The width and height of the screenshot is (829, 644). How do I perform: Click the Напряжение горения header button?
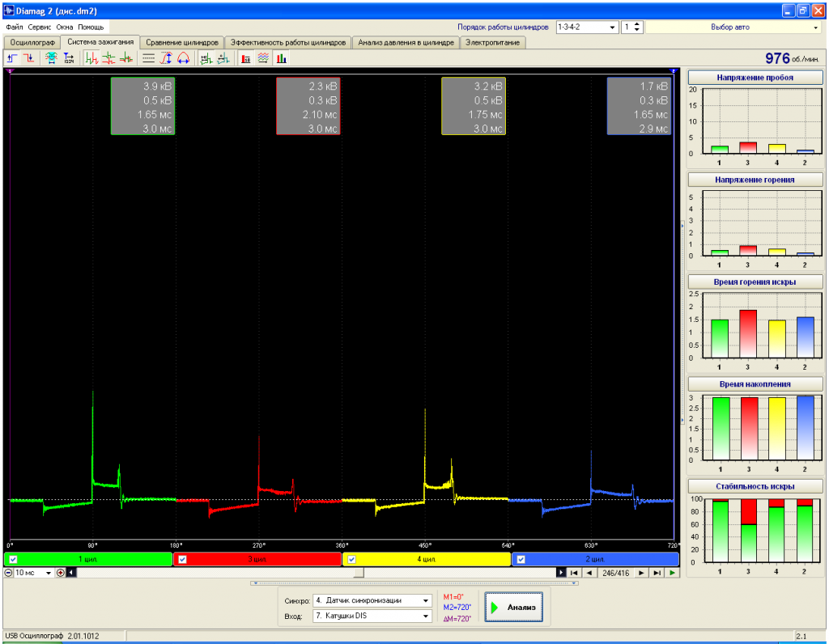755,180
